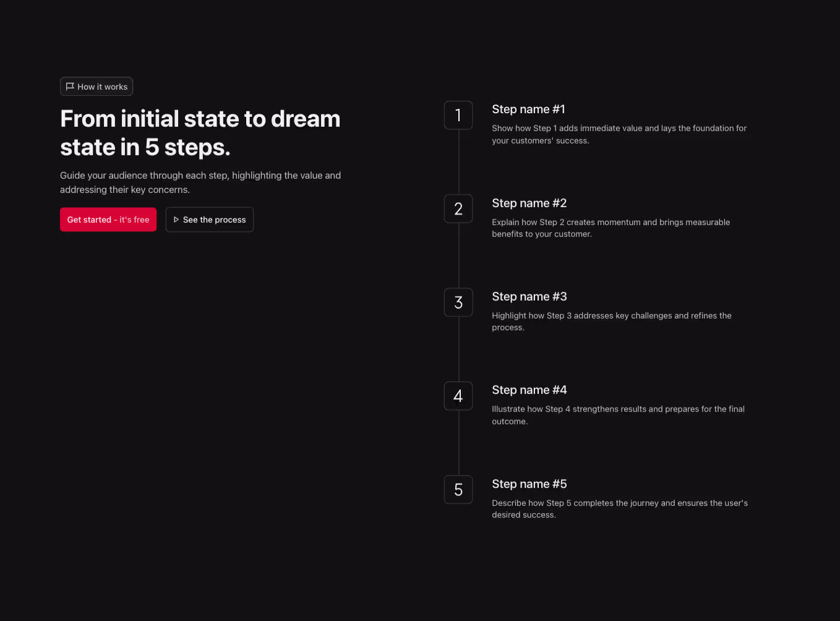Viewport: 840px width, 621px height.
Task: Select the Step name #4 heading
Action: (x=529, y=390)
